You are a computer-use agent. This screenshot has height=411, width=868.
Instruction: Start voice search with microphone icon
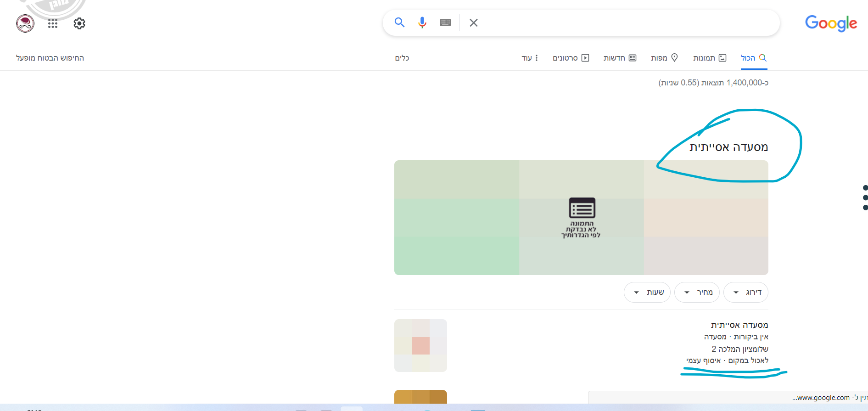coord(422,23)
